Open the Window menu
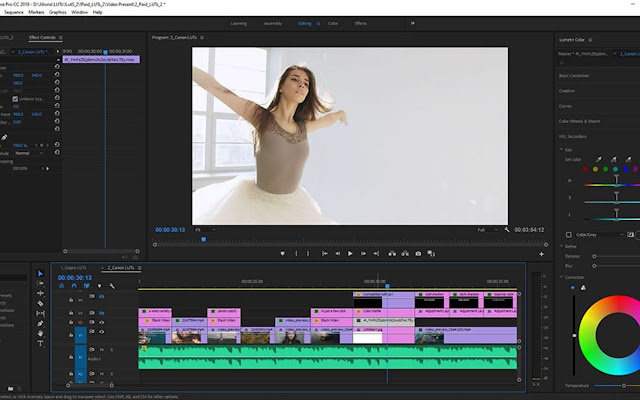This screenshot has width=640, height=400. (79, 12)
